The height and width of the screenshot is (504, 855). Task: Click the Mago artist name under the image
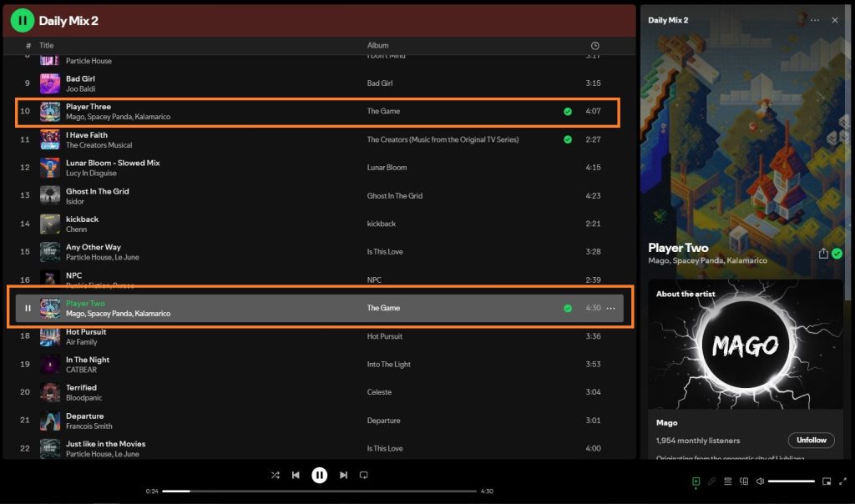tap(667, 423)
